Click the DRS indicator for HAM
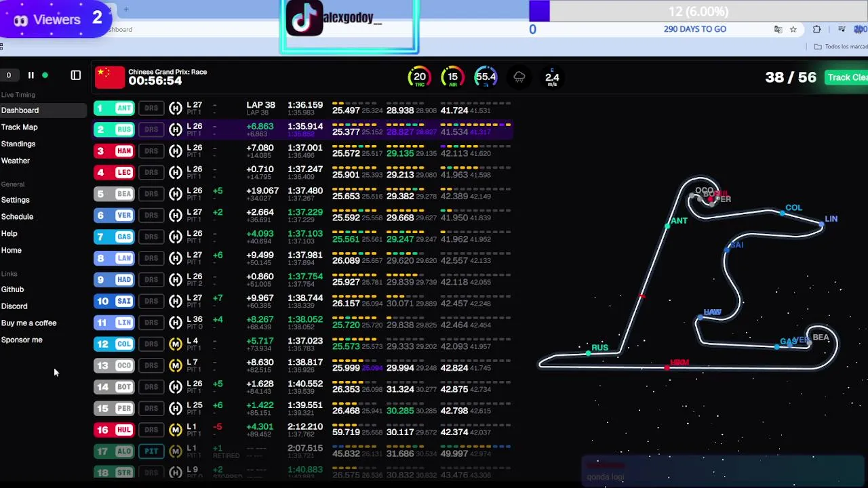Image resolution: width=868 pixels, height=488 pixels. coord(151,150)
